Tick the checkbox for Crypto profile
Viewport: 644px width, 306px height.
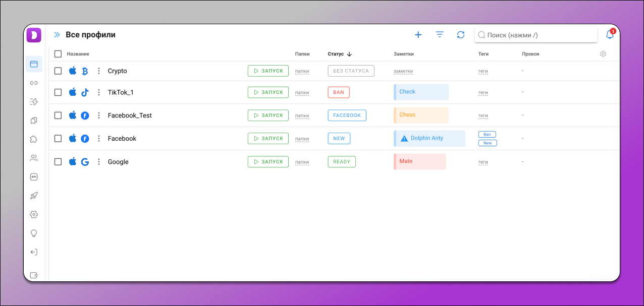point(58,71)
